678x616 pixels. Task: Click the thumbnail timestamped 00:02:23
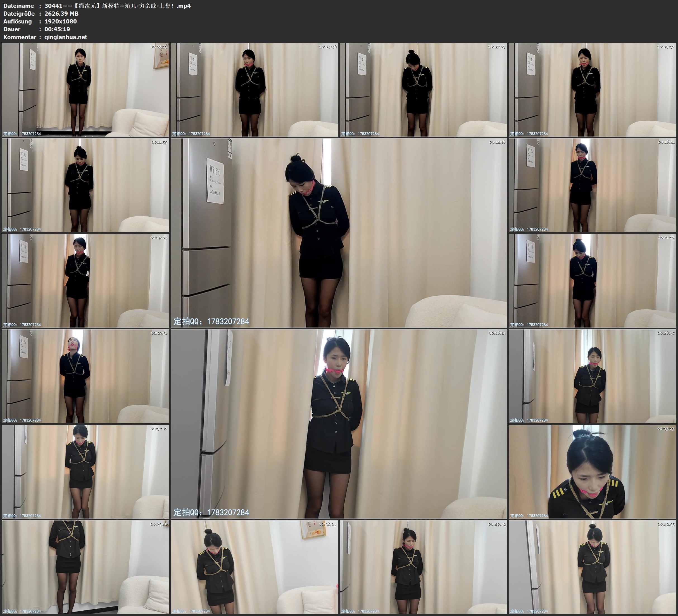click(85, 89)
